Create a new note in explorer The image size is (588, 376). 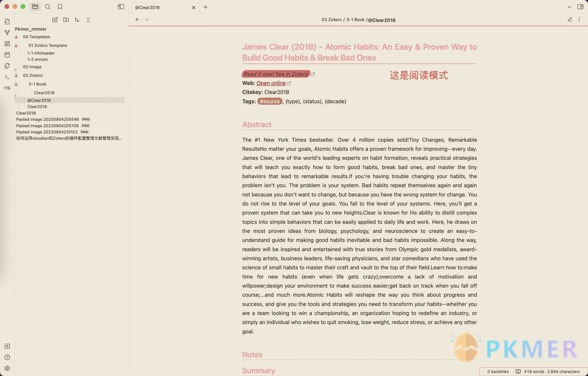pyautogui.click(x=55, y=20)
